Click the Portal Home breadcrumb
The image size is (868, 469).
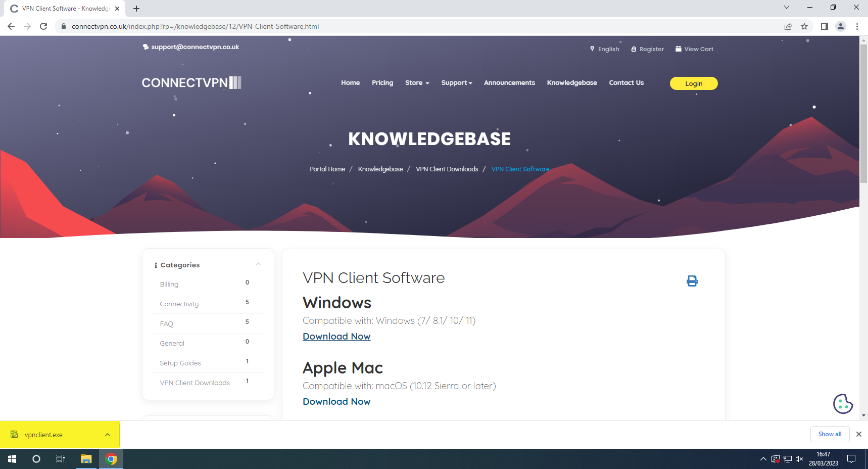tap(327, 169)
